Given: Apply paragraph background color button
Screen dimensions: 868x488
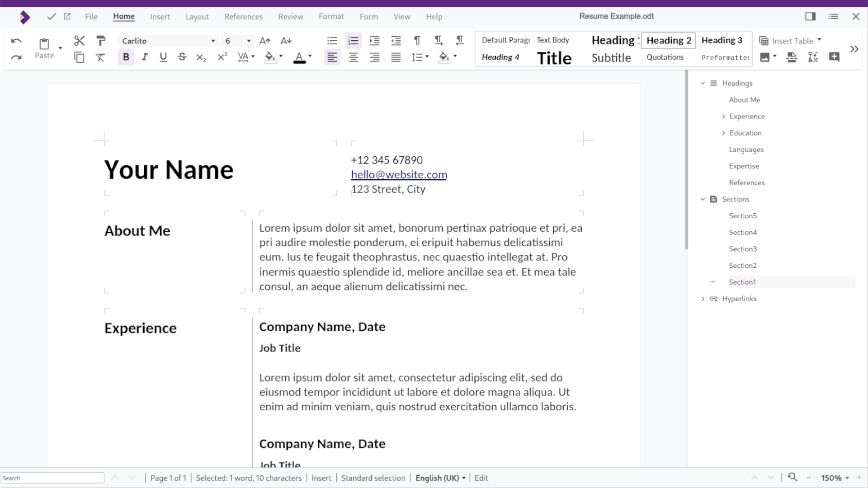Looking at the screenshot, I should (444, 57).
